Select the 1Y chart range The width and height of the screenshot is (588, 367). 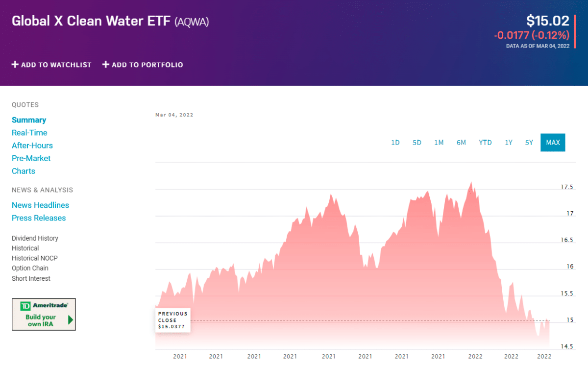[509, 143]
